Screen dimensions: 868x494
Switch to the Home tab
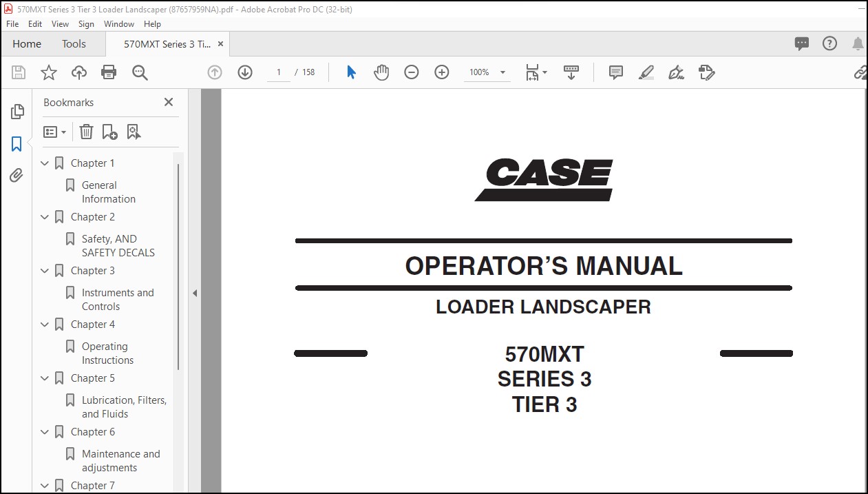coord(27,44)
